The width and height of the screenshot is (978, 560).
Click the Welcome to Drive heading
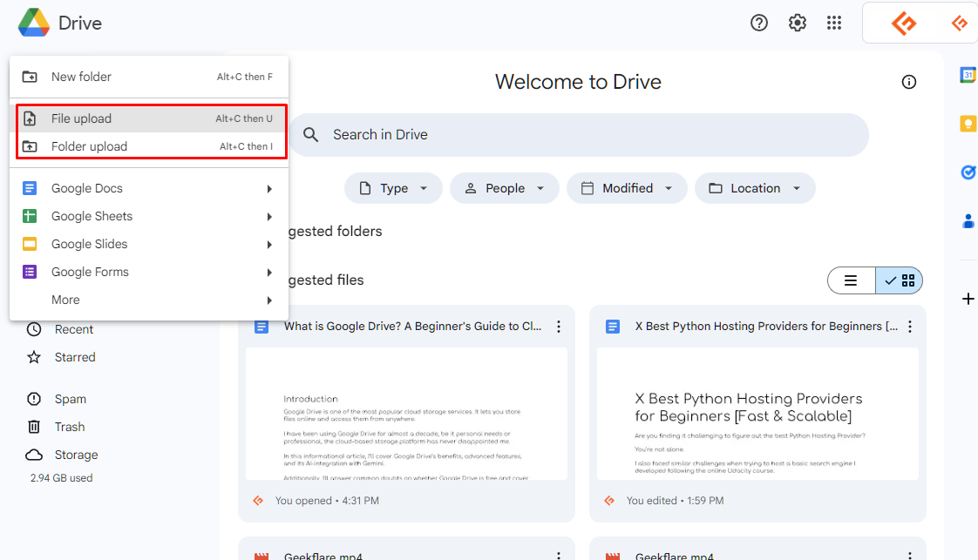[x=578, y=82]
